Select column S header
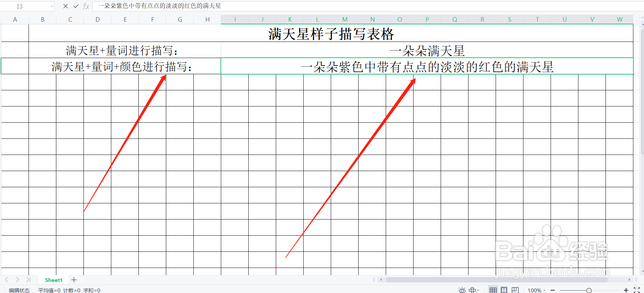The width and height of the screenshot is (644, 293). [x=510, y=20]
